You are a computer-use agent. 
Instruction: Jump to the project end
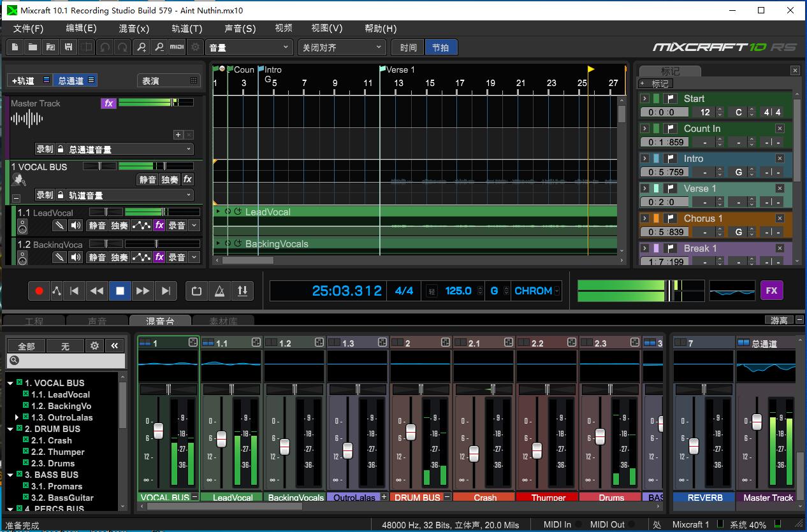pyautogui.click(x=166, y=291)
